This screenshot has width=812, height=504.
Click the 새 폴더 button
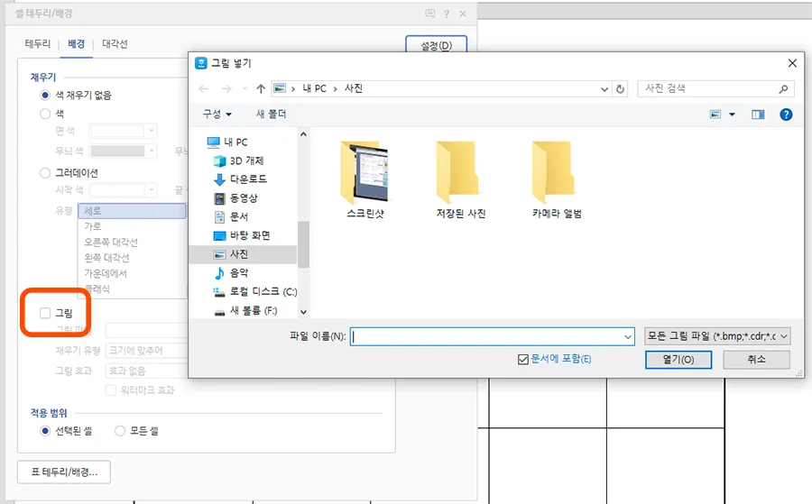(x=271, y=114)
